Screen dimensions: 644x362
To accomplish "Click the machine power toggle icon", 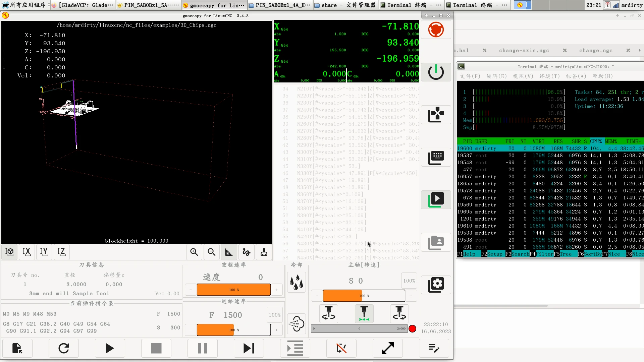I will [x=436, y=72].
